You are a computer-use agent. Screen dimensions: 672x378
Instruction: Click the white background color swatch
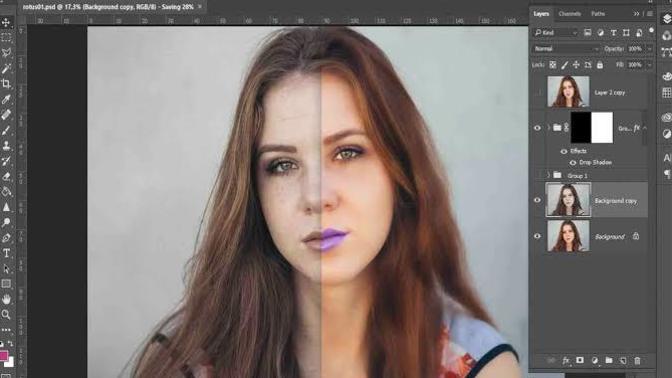[10, 363]
